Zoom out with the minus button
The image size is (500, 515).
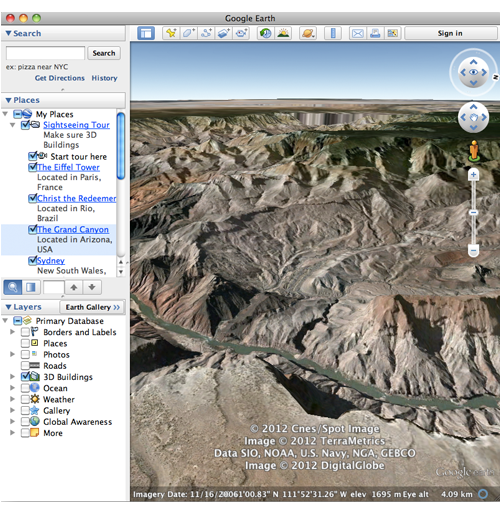click(x=473, y=251)
